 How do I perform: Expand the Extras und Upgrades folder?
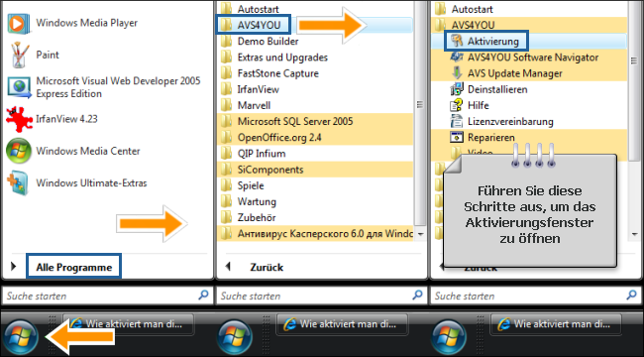314,58
